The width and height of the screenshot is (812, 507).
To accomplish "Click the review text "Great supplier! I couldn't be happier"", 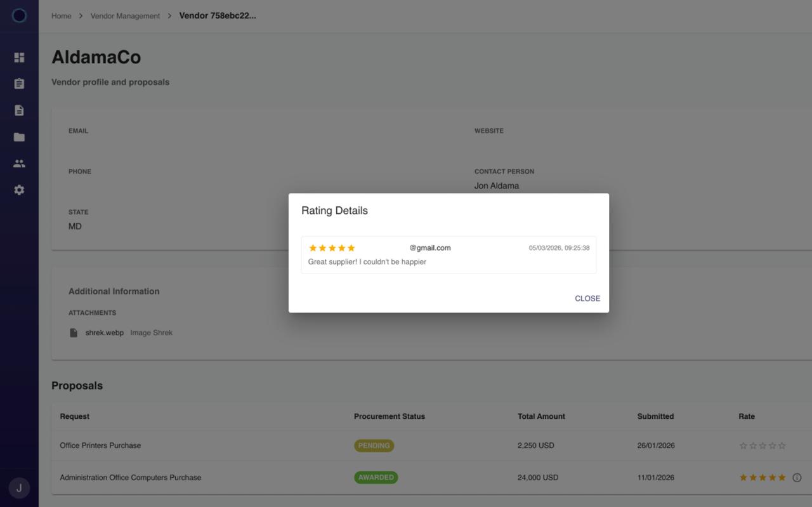I will click(x=367, y=261).
